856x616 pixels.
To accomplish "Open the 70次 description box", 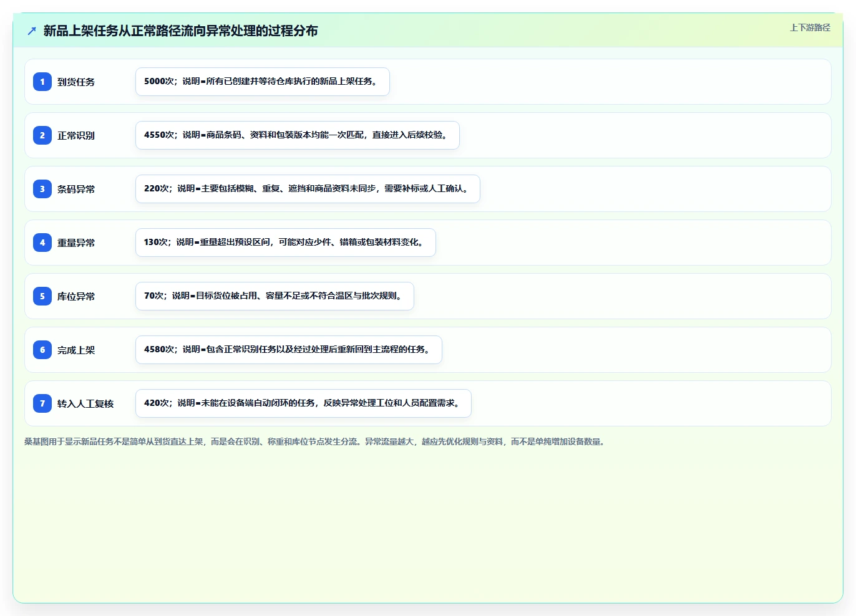I will [x=275, y=296].
